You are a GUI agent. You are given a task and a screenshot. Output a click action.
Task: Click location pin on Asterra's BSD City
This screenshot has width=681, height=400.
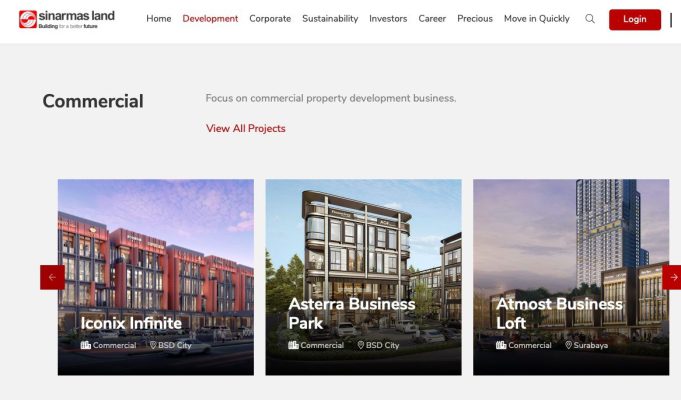(360, 345)
